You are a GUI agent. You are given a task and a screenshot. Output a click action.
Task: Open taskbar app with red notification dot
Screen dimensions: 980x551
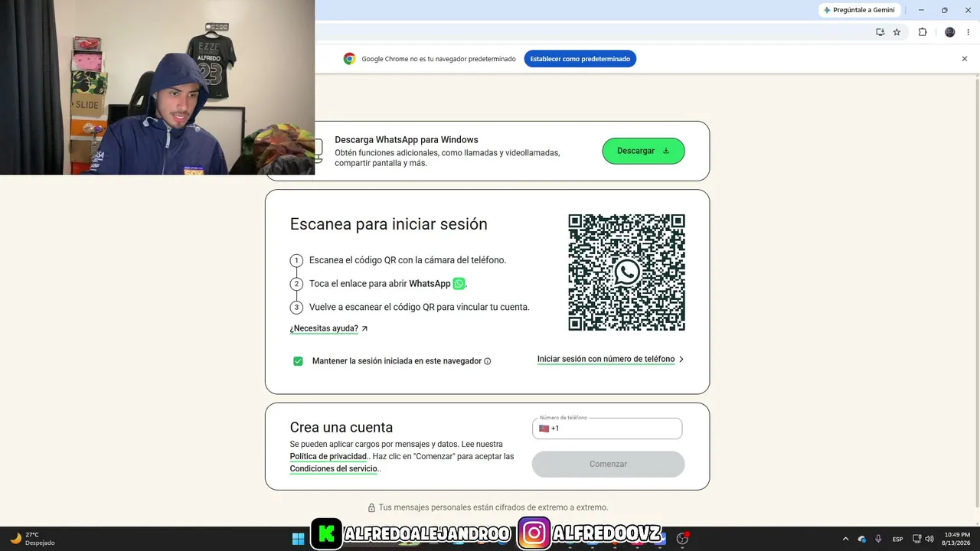pos(682,538)
